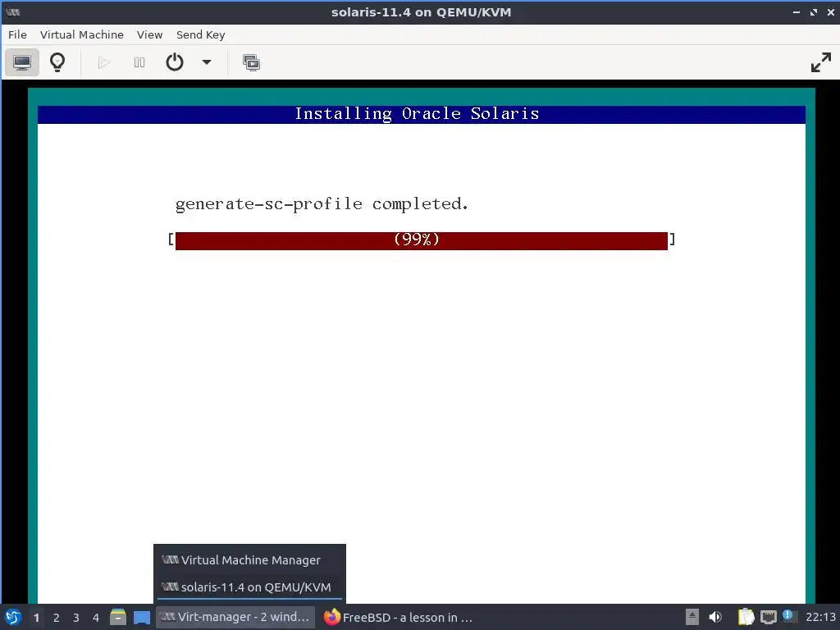Open manage VM snapshots icon
This screenshot has height=630, width=840.
[251, 62]
